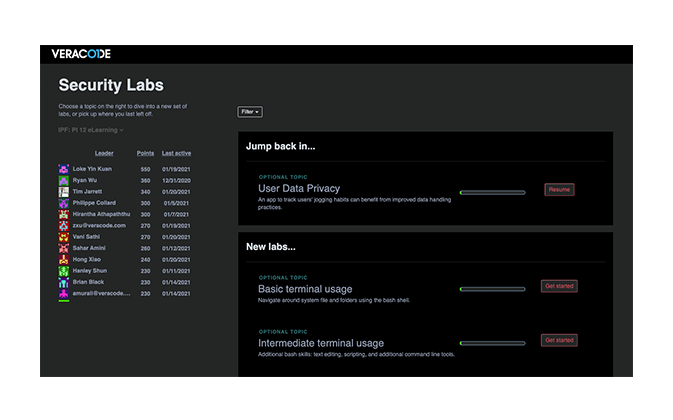Sort leaderboard by Points column
Screen dimensions: 673x420
pos(146,153)
